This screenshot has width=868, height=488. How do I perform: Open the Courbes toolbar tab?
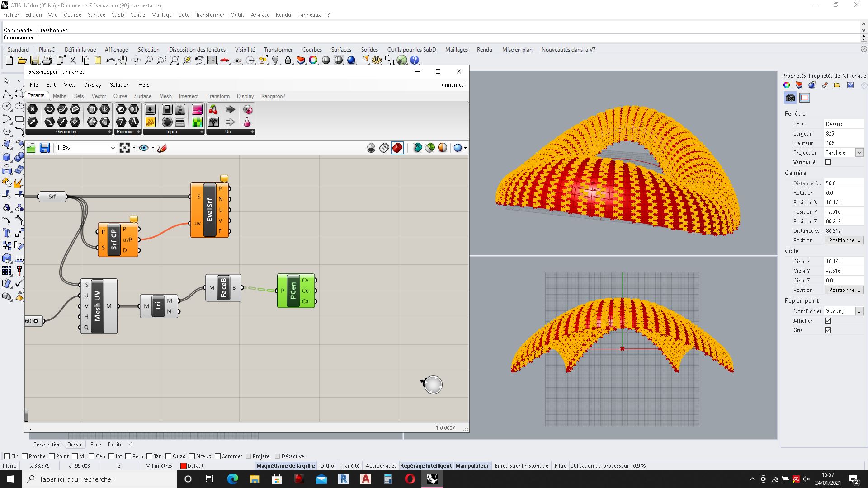(x=312, y=50)
